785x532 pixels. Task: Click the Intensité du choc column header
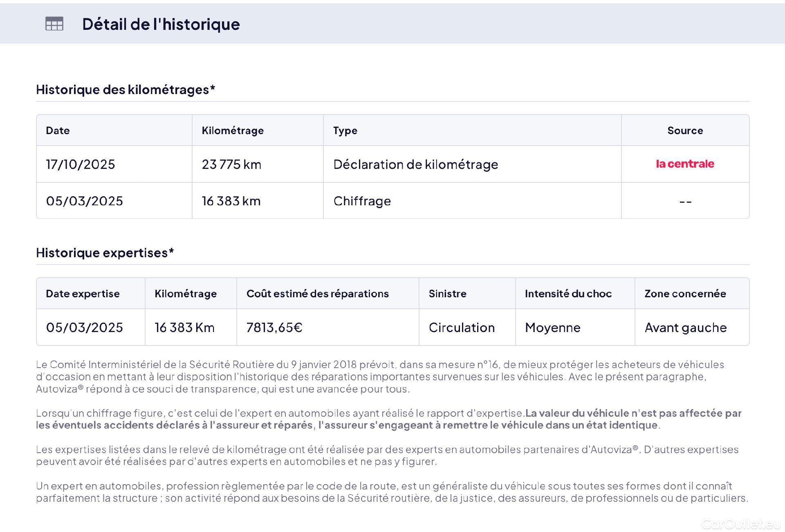click(568, 294)
